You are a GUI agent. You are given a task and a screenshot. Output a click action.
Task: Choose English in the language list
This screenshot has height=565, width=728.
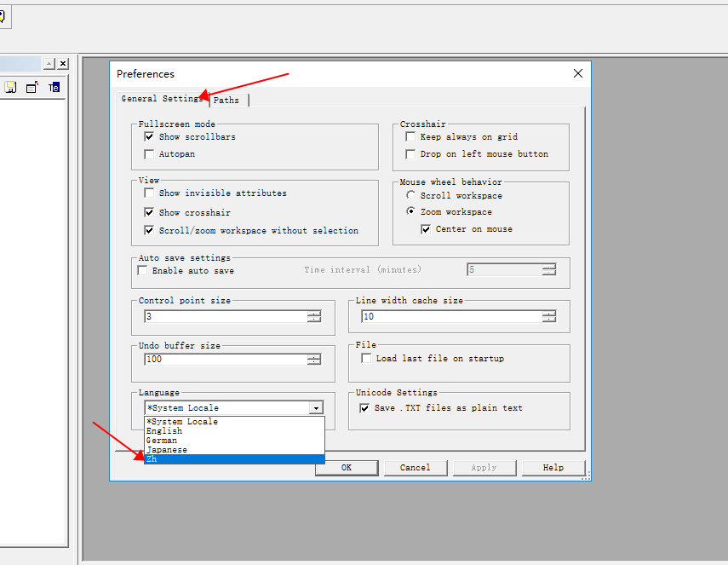pos(234,430)
